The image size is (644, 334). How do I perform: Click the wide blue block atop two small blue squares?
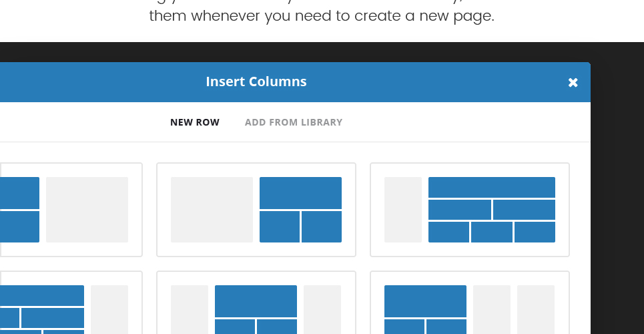(x=300, y=193)
